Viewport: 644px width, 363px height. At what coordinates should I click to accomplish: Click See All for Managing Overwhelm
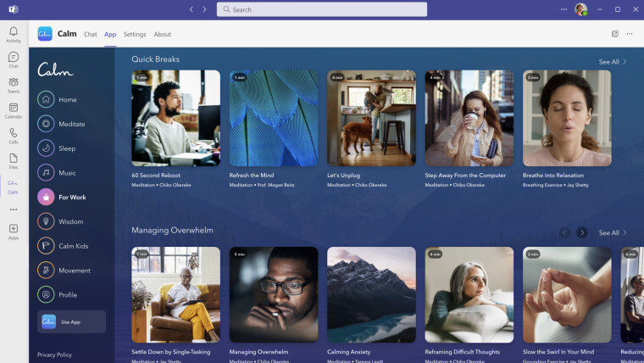click(613, 232)
